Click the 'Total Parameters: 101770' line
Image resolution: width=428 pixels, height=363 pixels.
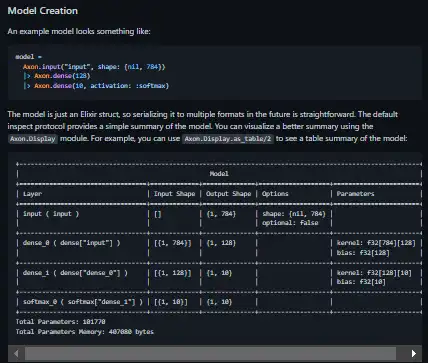(61, 322)
